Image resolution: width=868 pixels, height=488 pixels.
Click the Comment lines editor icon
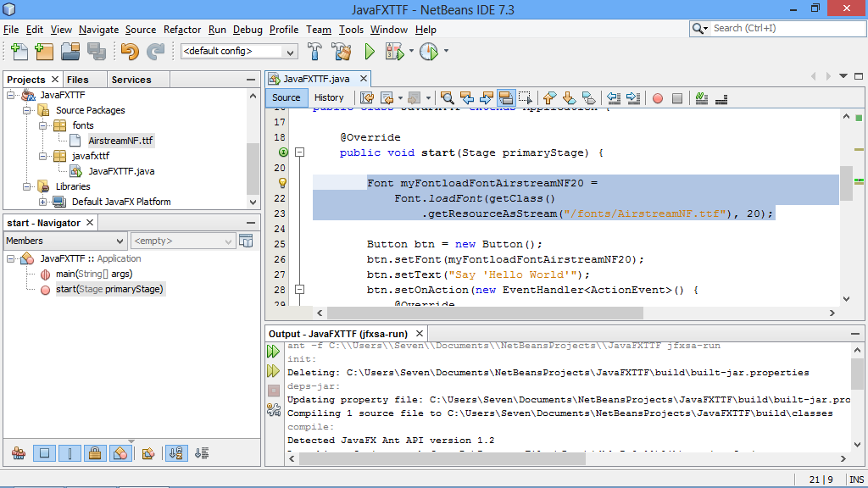(x=702, y=98)
